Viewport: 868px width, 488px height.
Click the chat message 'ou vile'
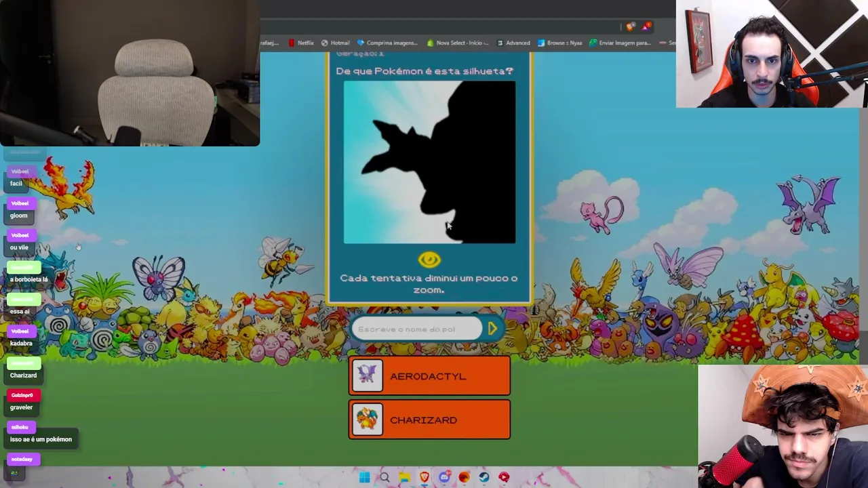point(19,247)
